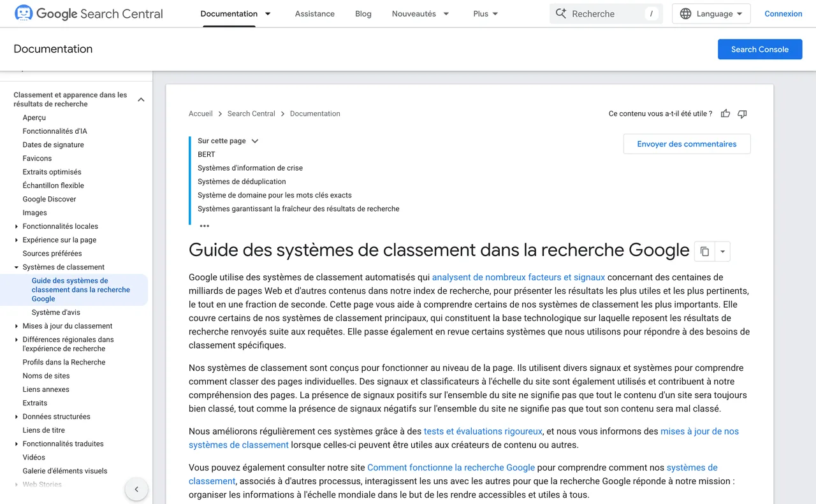The image size is (816, 504).
Task: Go to the Blog tab
Action: [363, 13]
